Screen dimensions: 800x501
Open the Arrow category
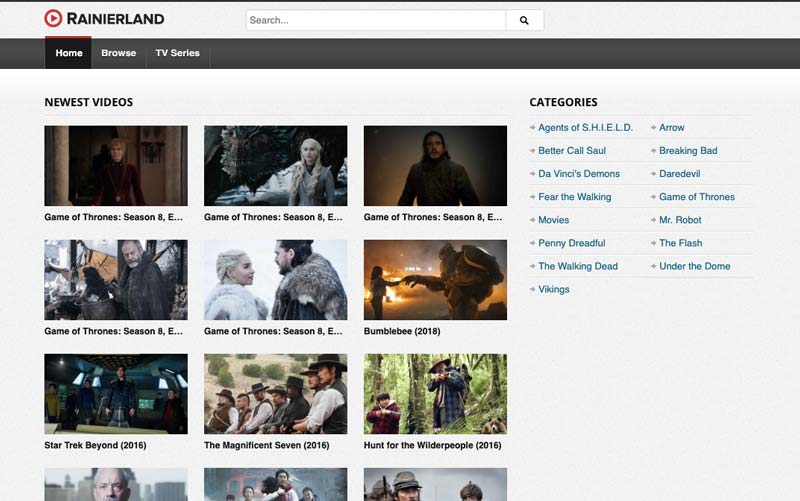671,128
